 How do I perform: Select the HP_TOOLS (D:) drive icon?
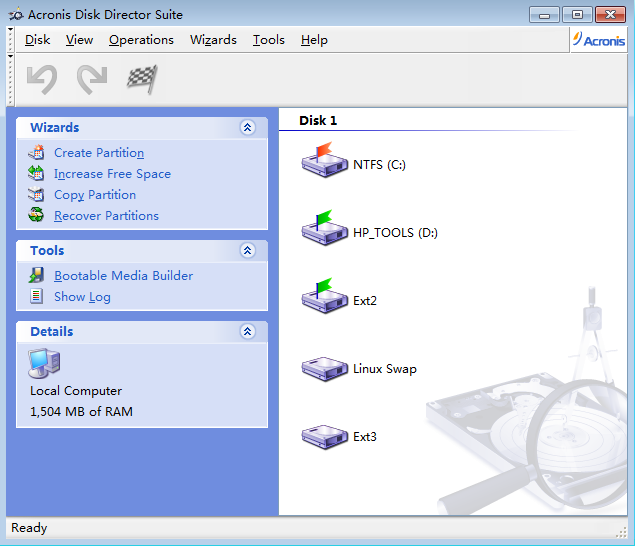(x=324, y=228)
